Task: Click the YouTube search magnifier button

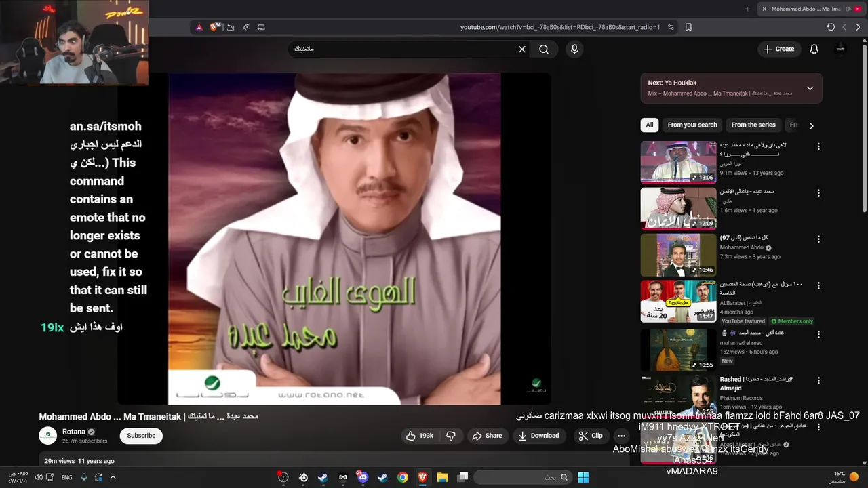Action: point(544,49)
